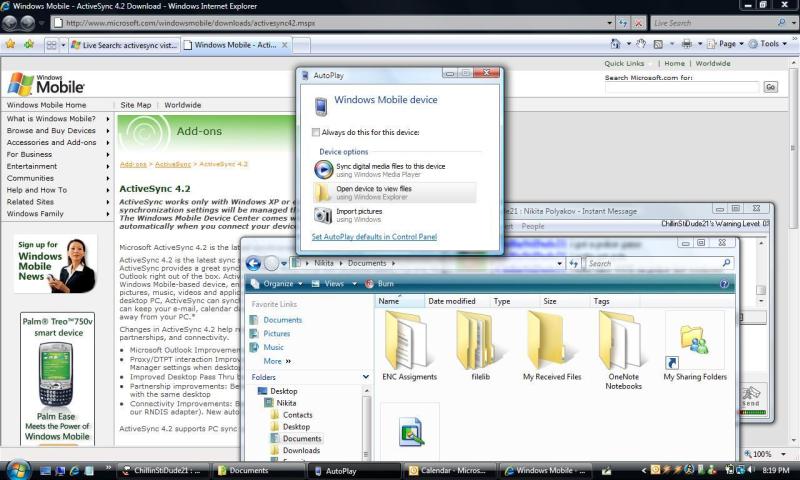800x480 pixels.
Task: Go back in Documents Explorer window
Action: click(x=253, y=263)
